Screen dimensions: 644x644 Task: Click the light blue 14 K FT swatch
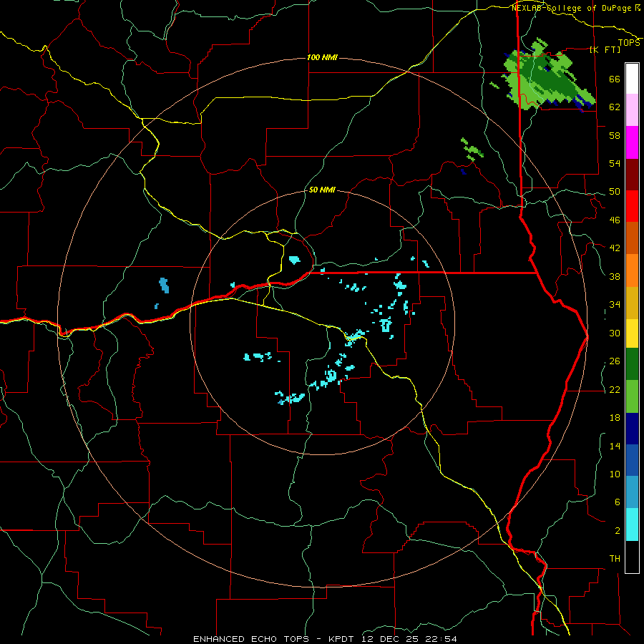(x=632, y=492)
